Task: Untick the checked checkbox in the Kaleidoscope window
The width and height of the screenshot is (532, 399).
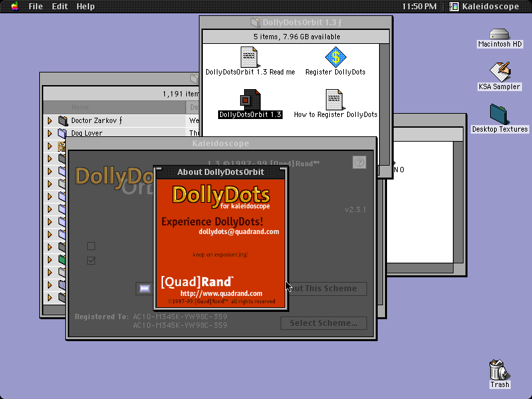Action: pos(91,261)
